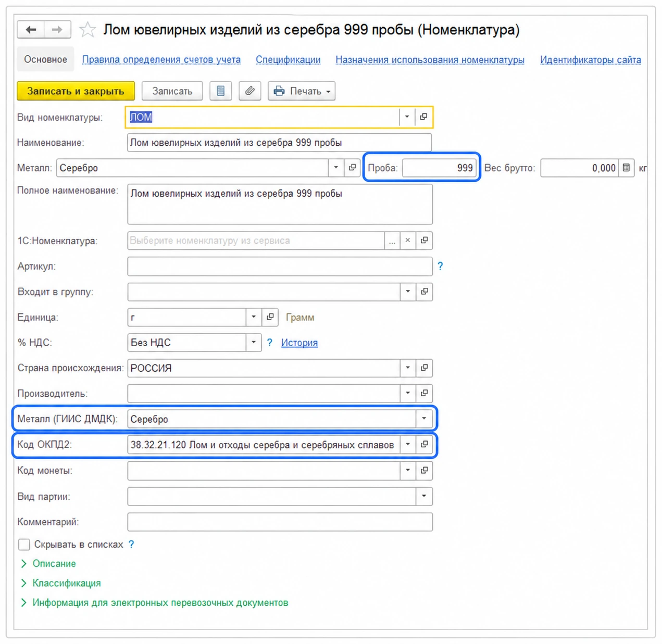Viewport: 662px width, 644px height.
Task: Open the % НДС rate dropdown
Action: [254, 342]
